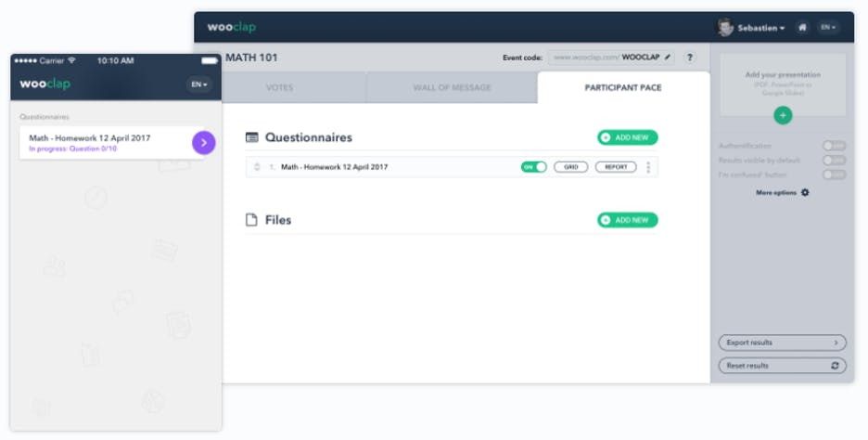Viewport: 868px width, 440px height.
Task: Click plus icon inside questionnaire Add New
Action: (x=606, y=137)
